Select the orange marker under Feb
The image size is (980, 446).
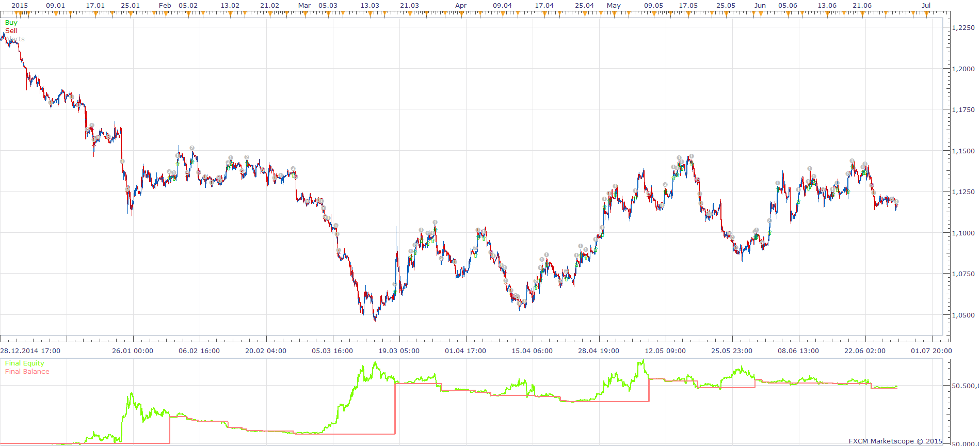click(x=165, y=14)
